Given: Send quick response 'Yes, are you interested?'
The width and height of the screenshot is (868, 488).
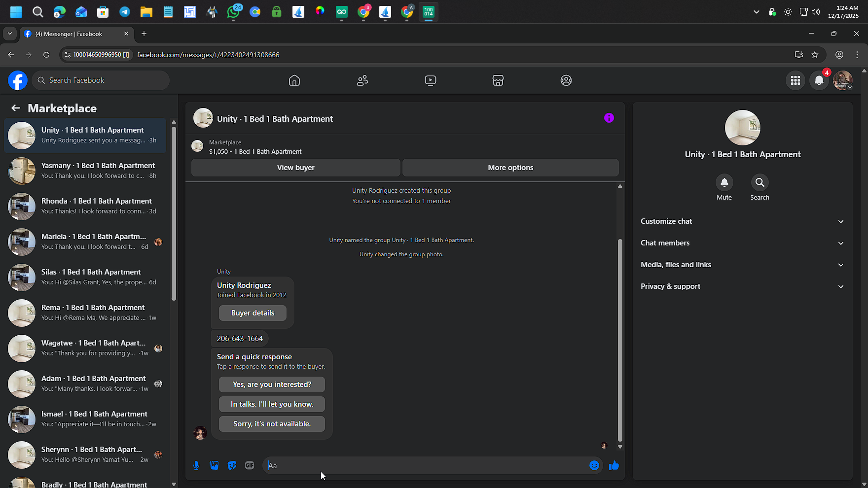Looking at the screenshot, I should (272, 384).
